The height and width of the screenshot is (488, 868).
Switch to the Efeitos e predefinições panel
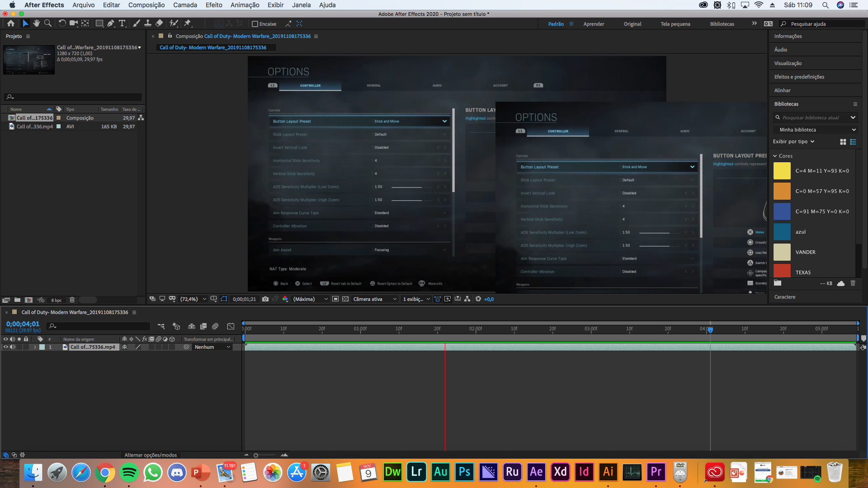point(798,77)
